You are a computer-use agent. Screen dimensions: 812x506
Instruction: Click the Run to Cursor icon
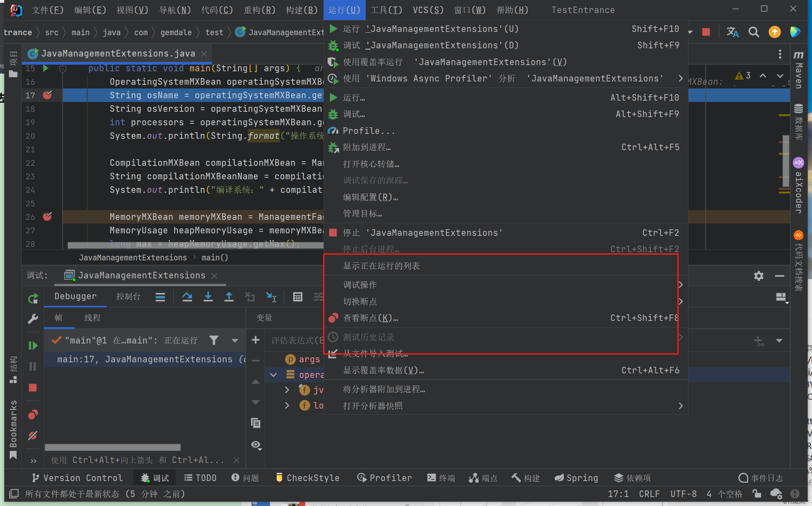point(271,297)
